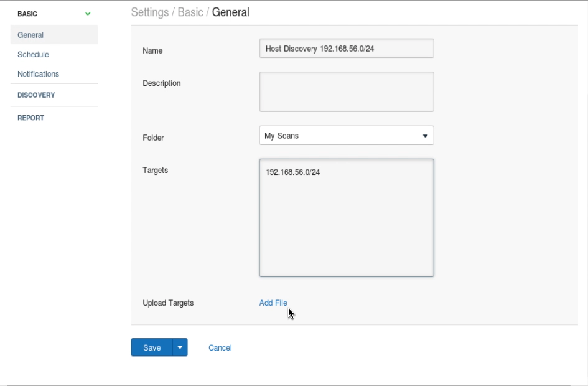Screen dimensions: 588x386
Task: Click the Add File link
Action: (273, 303)
